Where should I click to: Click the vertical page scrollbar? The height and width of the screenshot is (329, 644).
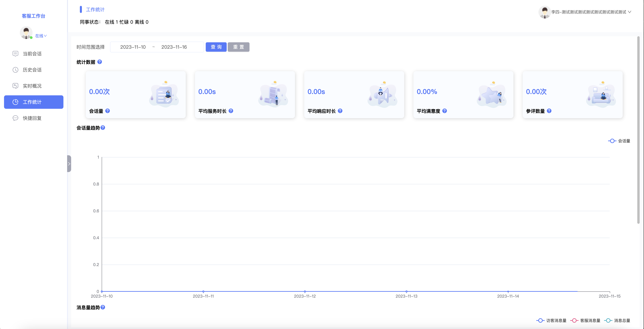[638, 130]
